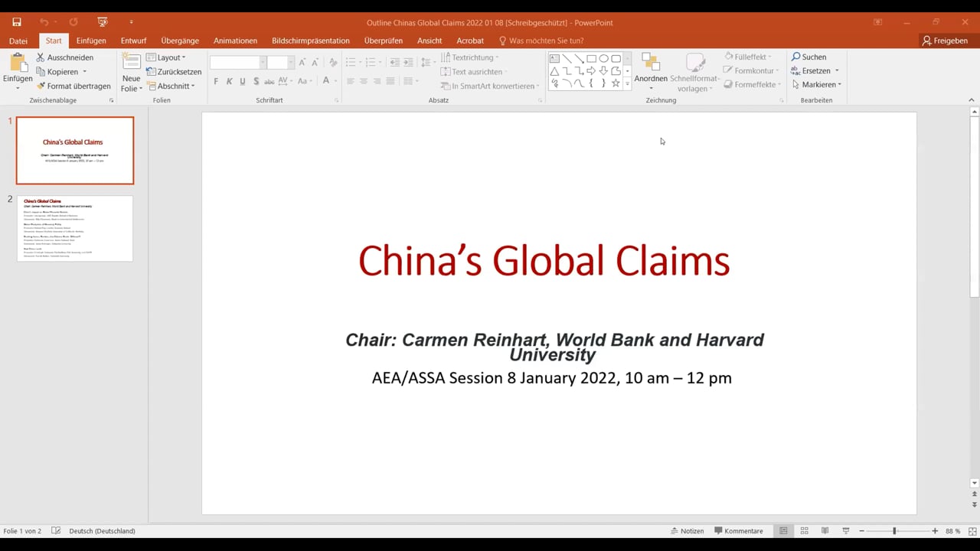
Task: Switch to reading view in status bar
Action: 825,531
